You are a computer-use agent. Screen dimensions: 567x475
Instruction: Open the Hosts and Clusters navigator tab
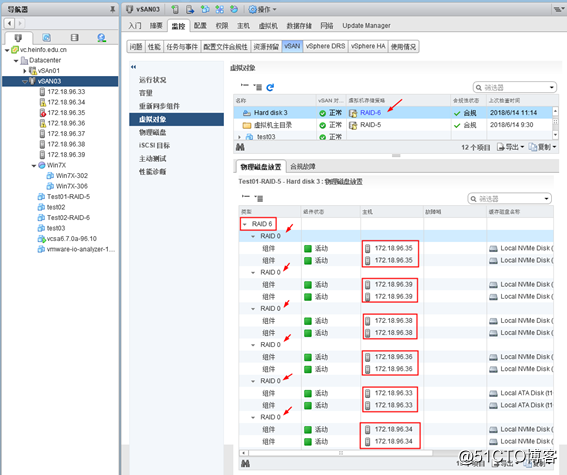click(18, 38)
